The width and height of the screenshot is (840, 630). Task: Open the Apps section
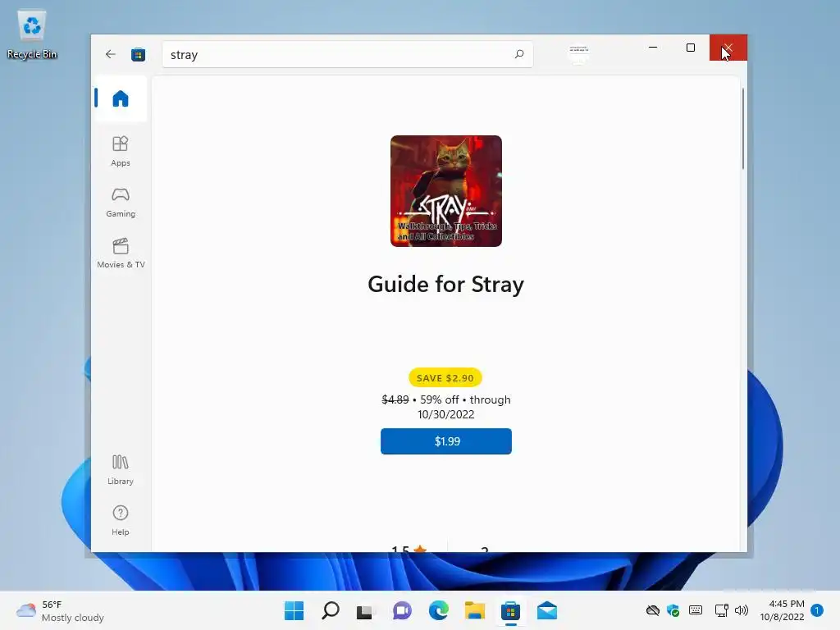coord(121,151)
